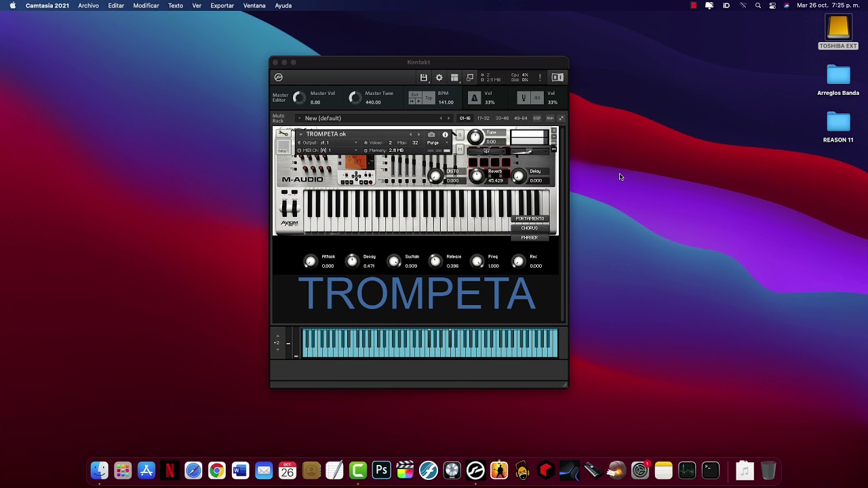868x488 pixels.
Task: Toggle the instrument Mute M button
Action: click(x=460, y=149)
